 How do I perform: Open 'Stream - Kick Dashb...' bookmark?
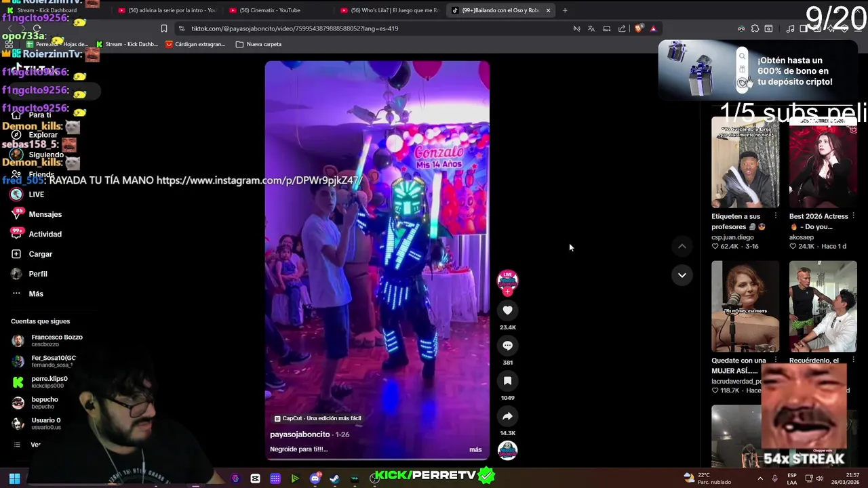pos(127,44)
